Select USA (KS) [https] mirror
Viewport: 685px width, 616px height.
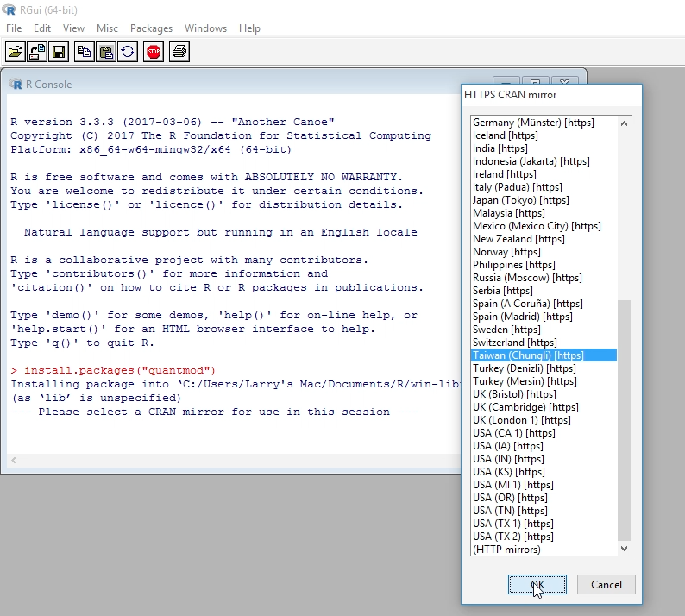click(544, 472)
